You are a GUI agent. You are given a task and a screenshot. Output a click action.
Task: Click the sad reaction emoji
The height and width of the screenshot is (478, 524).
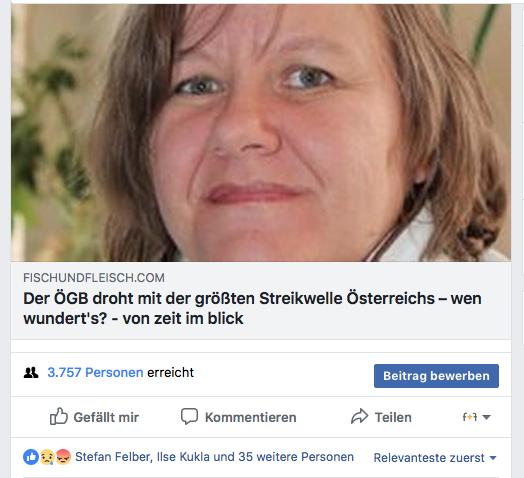47,457
